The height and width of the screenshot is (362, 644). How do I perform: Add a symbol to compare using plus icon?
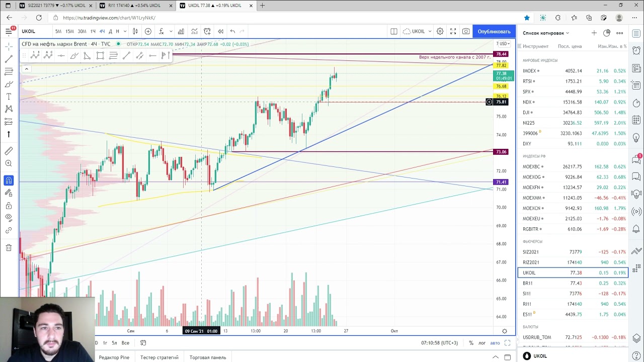[x=148, y=31]
